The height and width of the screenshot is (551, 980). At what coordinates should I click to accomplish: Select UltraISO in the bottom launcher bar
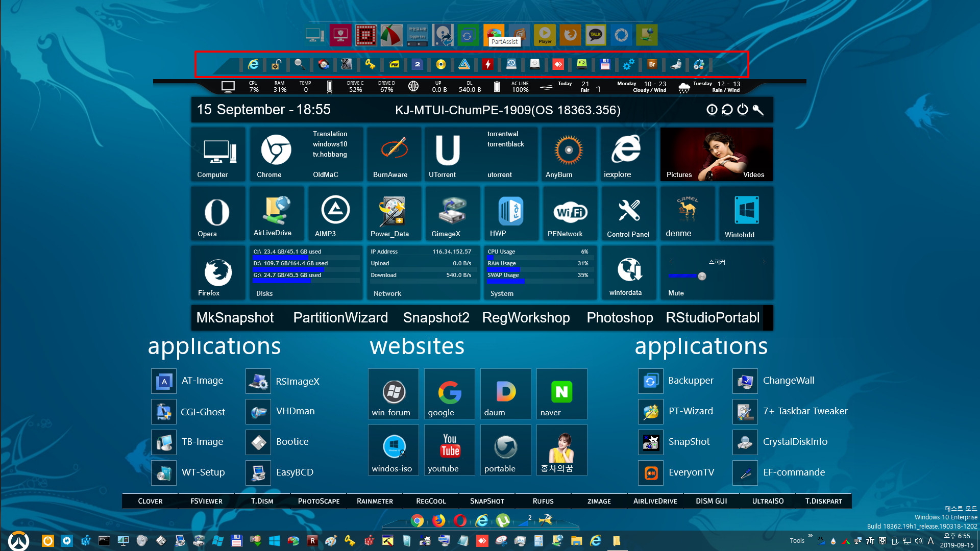(768, 501)
